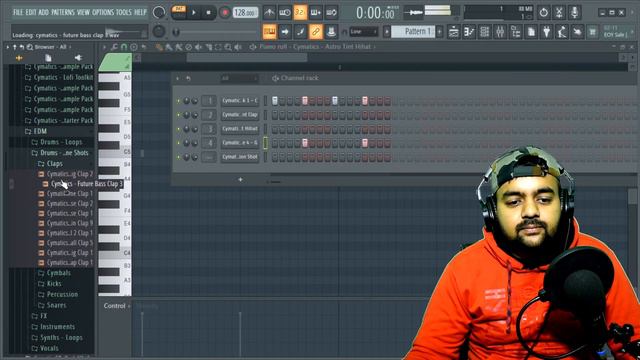This screenshot has width=640, height=360.
Task: Toggle note/clip grouping link icon
Action: (316, 31)
